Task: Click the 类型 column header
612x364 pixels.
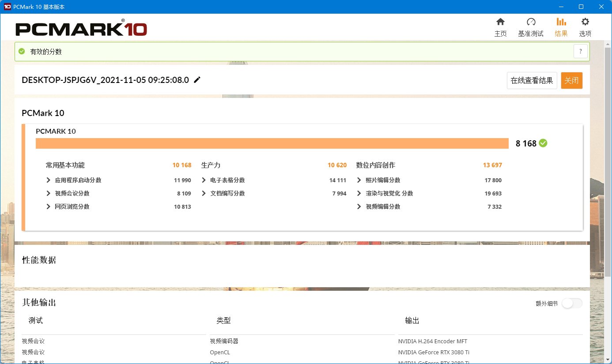Action: coord(224,320)
